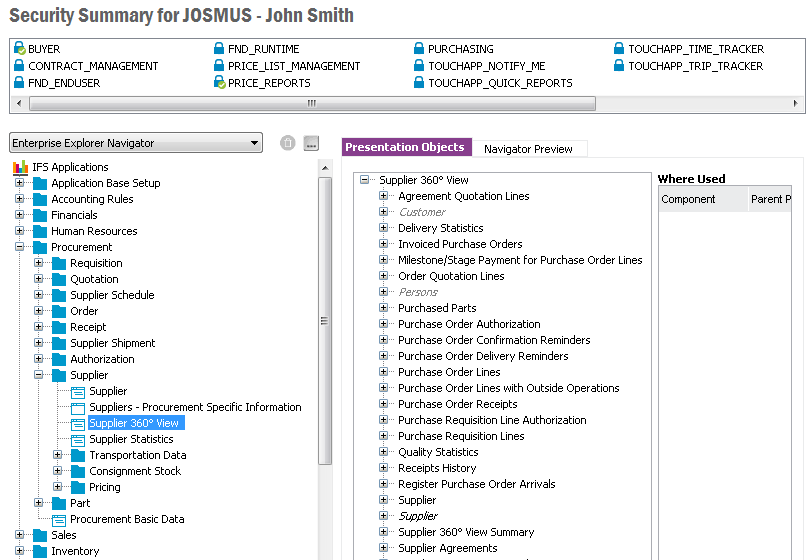Click the Parent column header
The image size is (808, 560).
pyautogui.click(x=770, y=199)
